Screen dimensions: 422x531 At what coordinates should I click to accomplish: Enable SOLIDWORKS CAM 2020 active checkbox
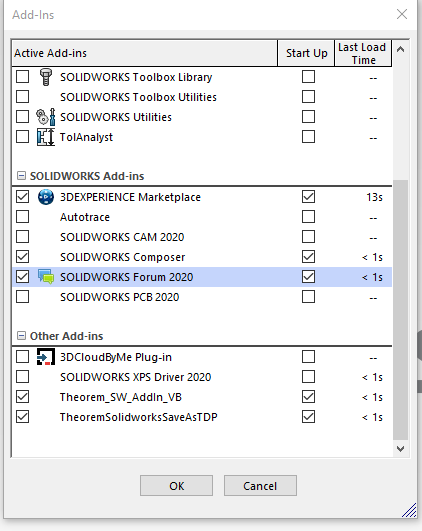pos(23,237)
